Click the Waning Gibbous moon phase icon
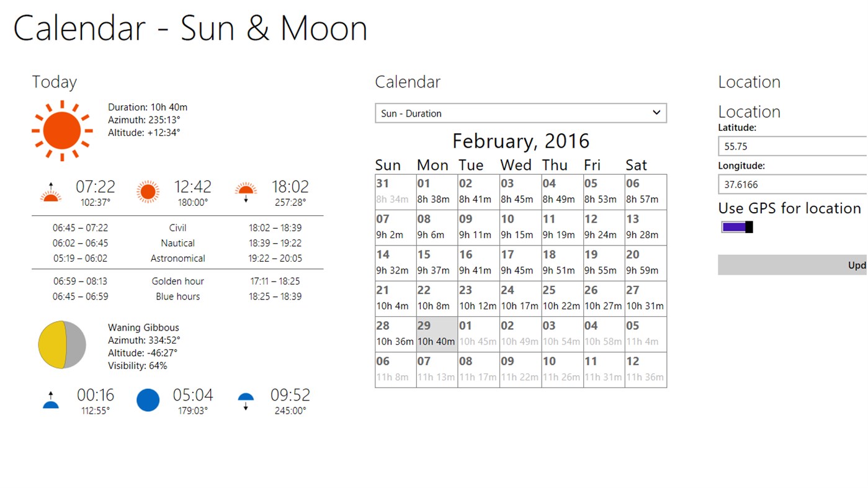Viewport: 868px width, 488px height. (61, 344)
